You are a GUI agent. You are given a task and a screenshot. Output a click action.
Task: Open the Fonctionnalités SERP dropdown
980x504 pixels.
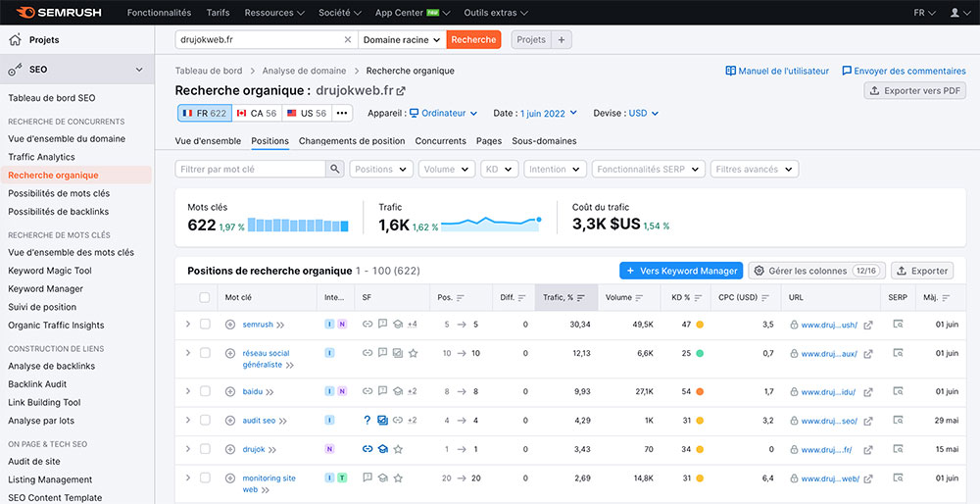(648, 169)
